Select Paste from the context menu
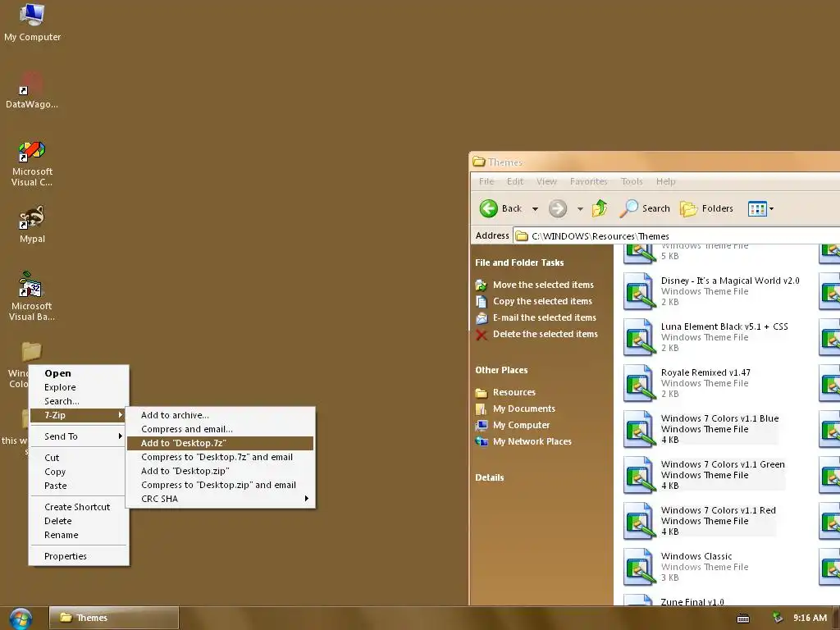The height and width of the screenshot is (630, 840). (80, 486)
